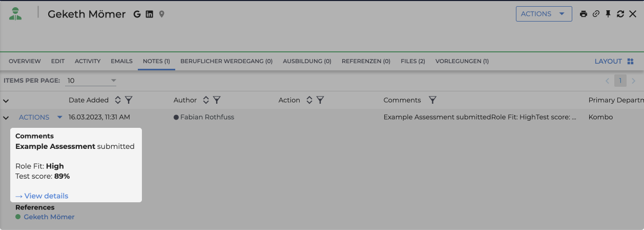Click the Google search icon beside the name
Screen dimensions: 644x230
137,14
